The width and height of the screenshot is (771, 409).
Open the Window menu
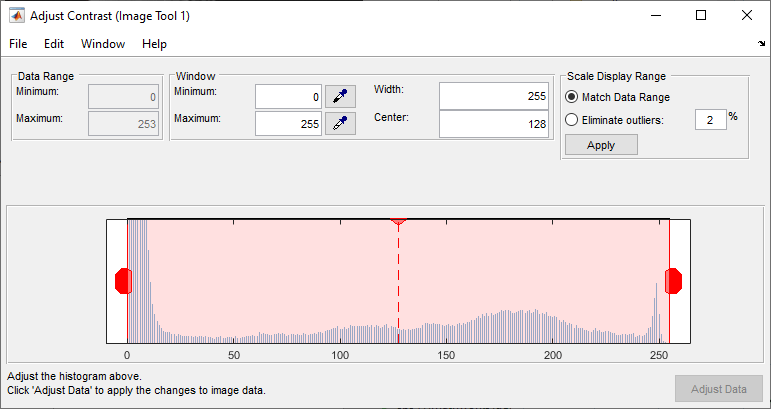click(103, 44)
